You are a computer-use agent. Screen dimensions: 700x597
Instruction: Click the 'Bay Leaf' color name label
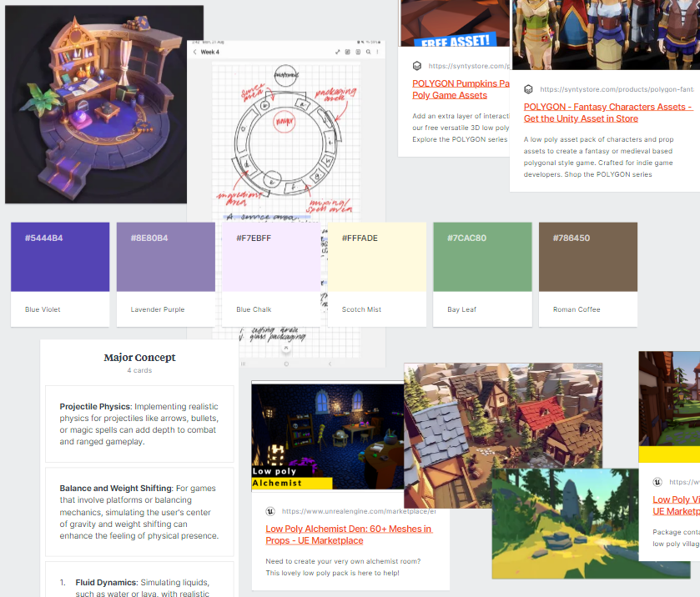point(462,309)
